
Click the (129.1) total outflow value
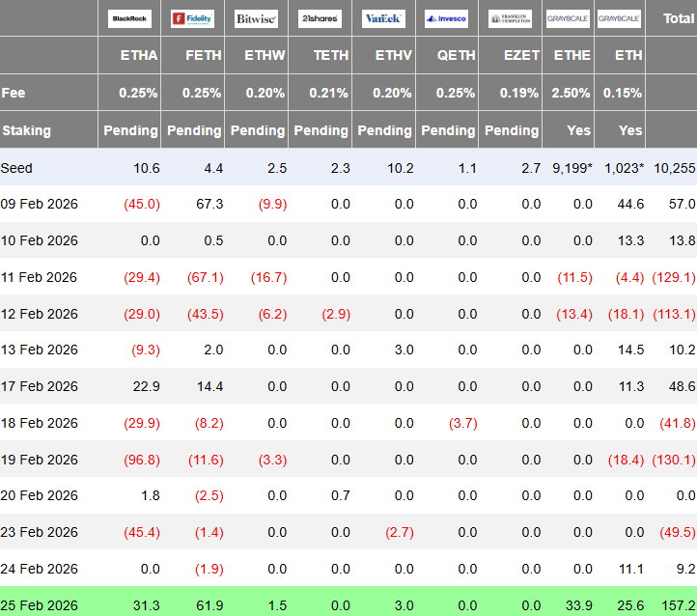pyautogui.click(x=674, y=277)
